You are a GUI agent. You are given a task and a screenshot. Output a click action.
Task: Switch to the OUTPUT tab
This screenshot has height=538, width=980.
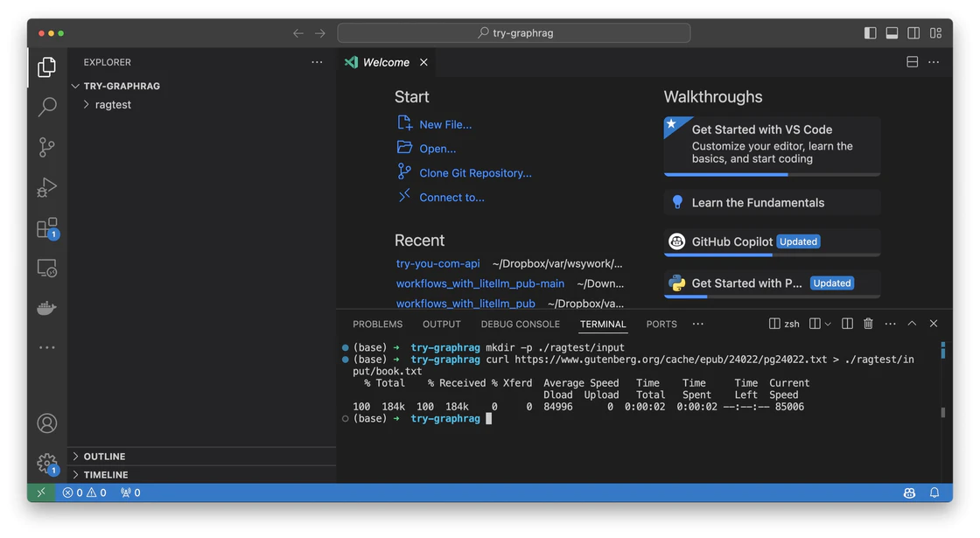(x=441, y=324)
